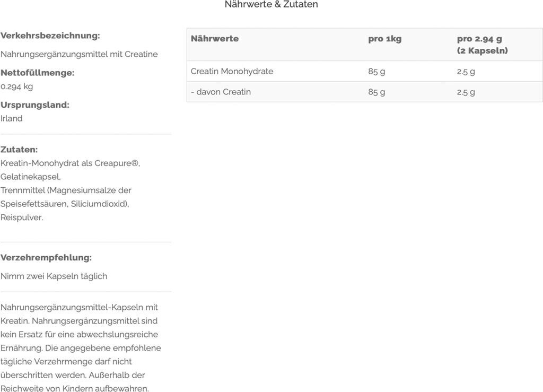The image size is (543, 392).
Task: Click the Nährwerte table header
Action: [x=215, y=38]
